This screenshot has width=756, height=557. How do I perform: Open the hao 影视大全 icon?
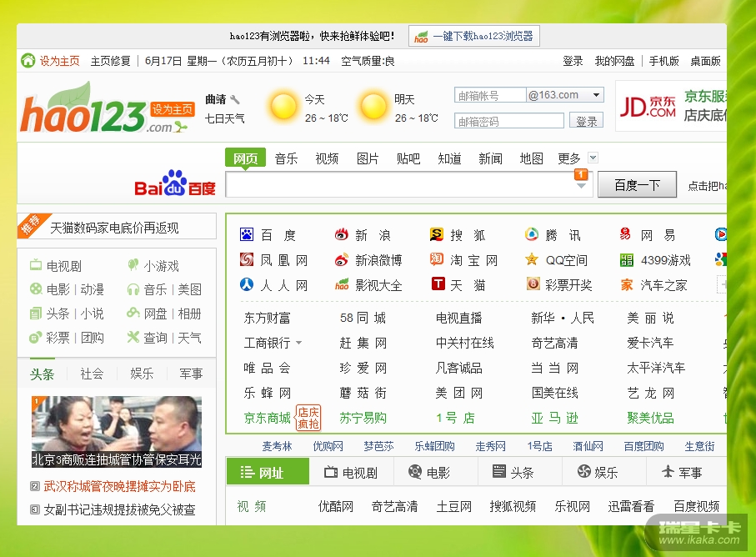342,284
